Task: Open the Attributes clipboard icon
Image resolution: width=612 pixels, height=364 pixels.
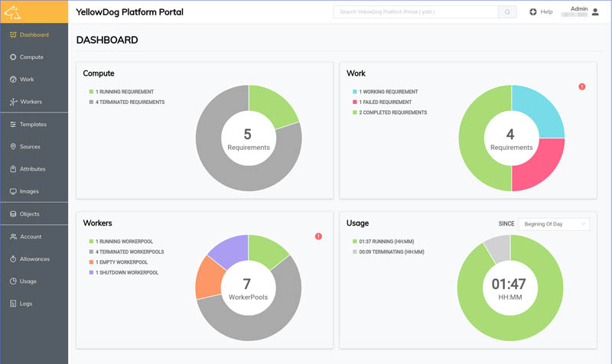Action: tap(13, 169)
